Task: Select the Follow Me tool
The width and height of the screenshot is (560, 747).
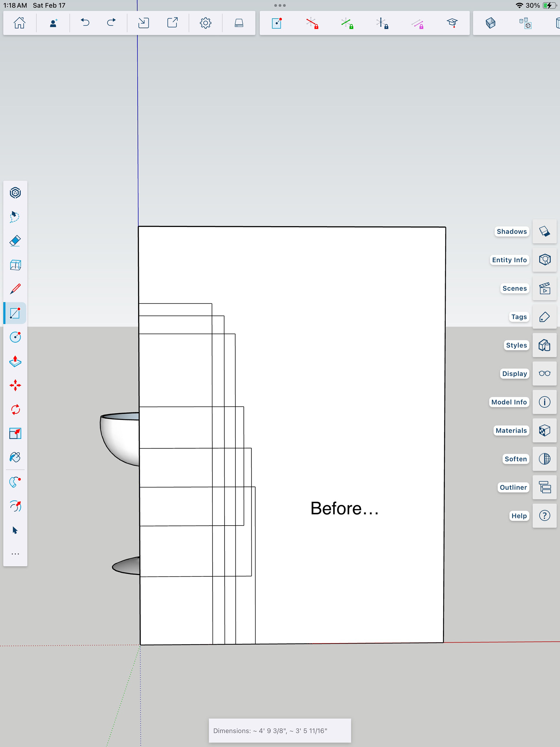Action: click(x=15, y=482)
